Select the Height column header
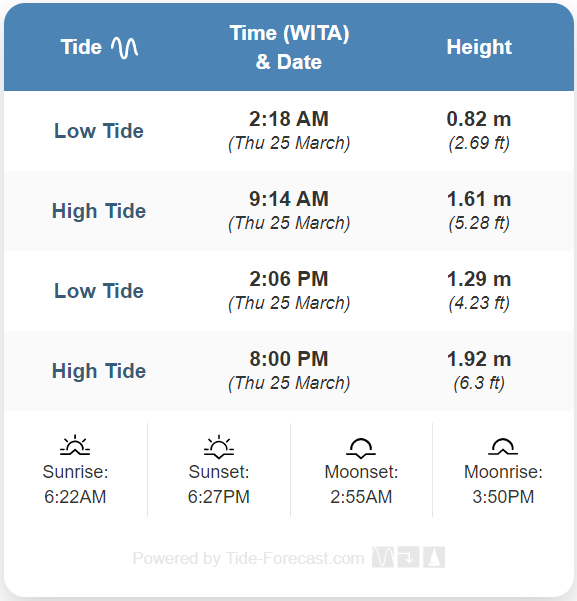 click(479, 47)
